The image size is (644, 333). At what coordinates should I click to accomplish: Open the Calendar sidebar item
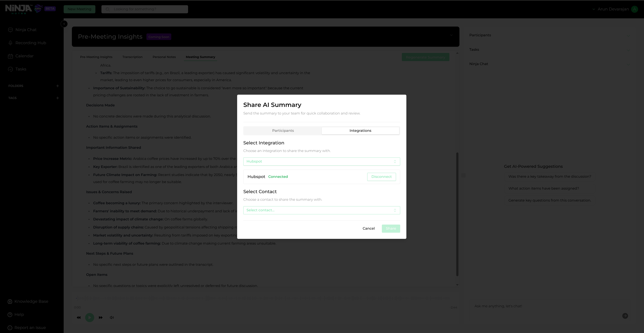pyautogui.click(x=21, y=56)
